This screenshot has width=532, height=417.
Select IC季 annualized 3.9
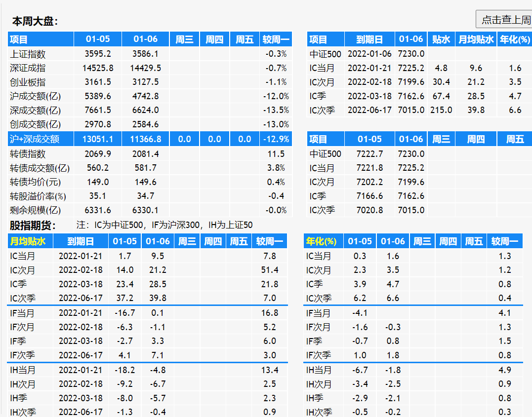360,284
